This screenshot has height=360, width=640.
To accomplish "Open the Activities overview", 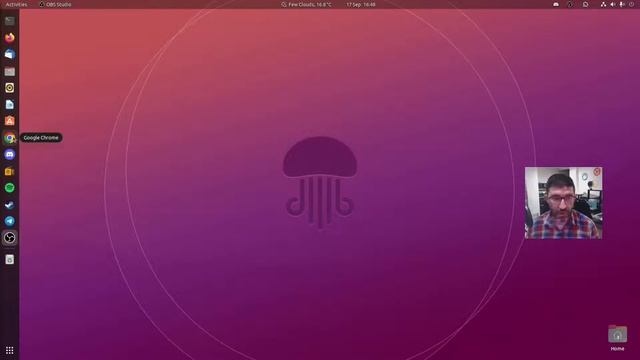I will tap(16, 4).
